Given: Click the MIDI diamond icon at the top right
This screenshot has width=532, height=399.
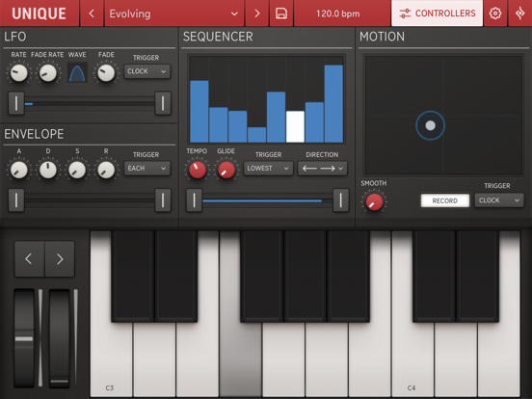Looking at the screenshot, I should pos(519,13).
